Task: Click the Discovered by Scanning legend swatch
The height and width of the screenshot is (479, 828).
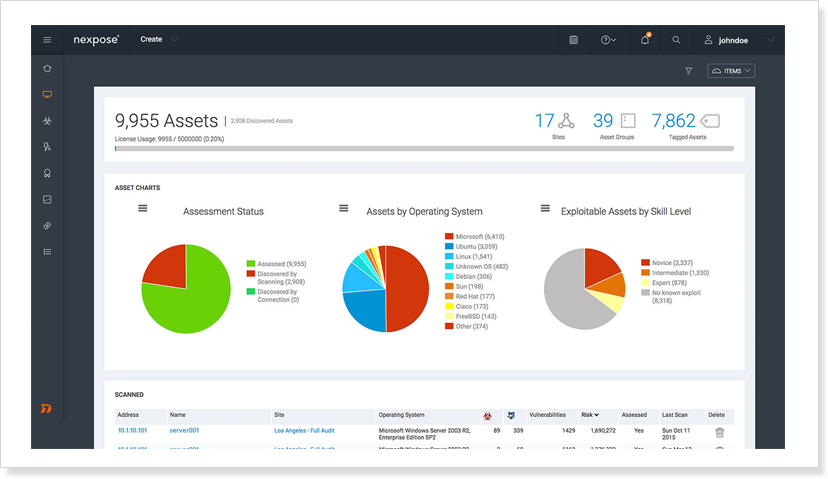Action: [251, 274]
